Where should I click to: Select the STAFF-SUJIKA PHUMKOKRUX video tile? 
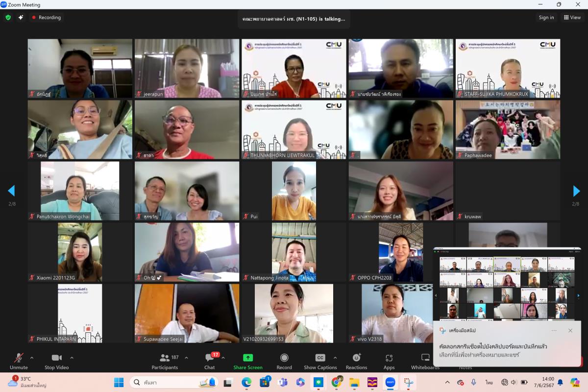[508, 69]
